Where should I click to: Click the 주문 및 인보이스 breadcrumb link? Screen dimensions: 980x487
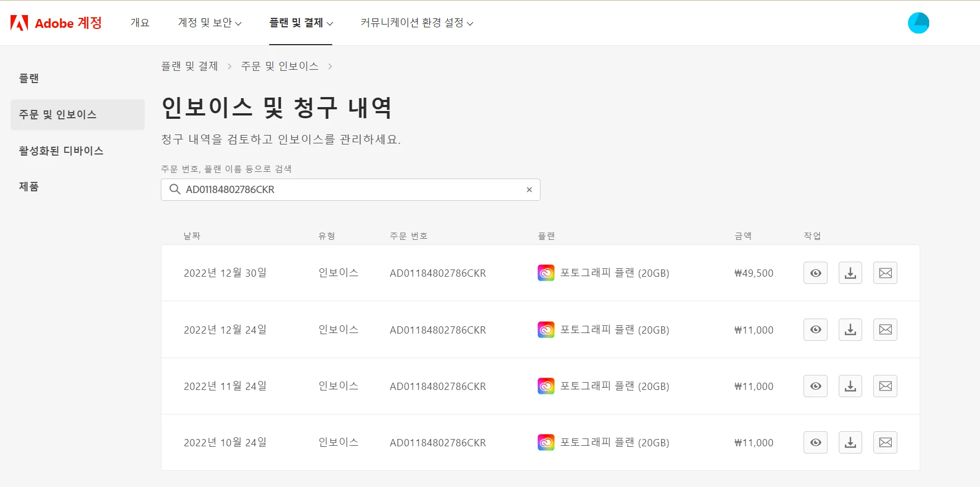(280, 66)
